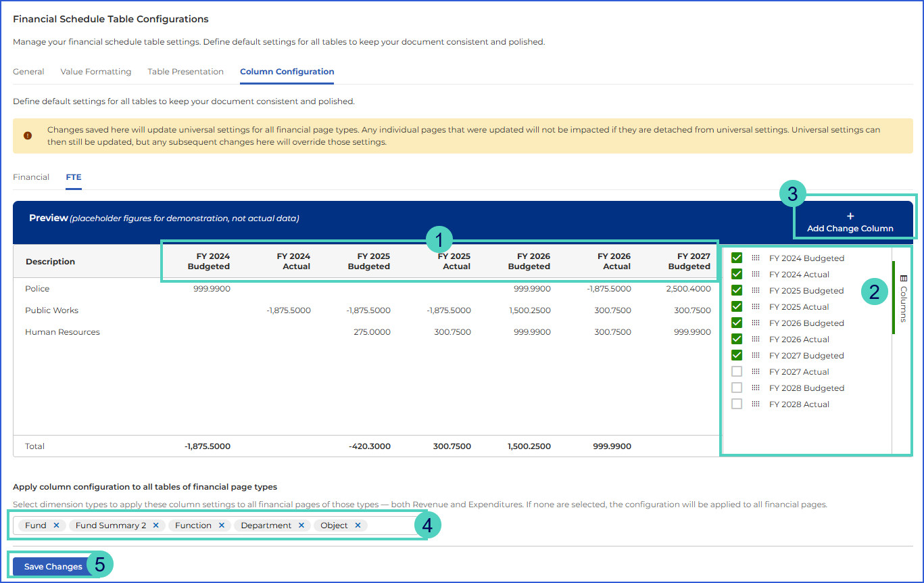Check the FY 2028 Budgeted column
The width and height of the screenshot is (924, 583).
point(737,388)
